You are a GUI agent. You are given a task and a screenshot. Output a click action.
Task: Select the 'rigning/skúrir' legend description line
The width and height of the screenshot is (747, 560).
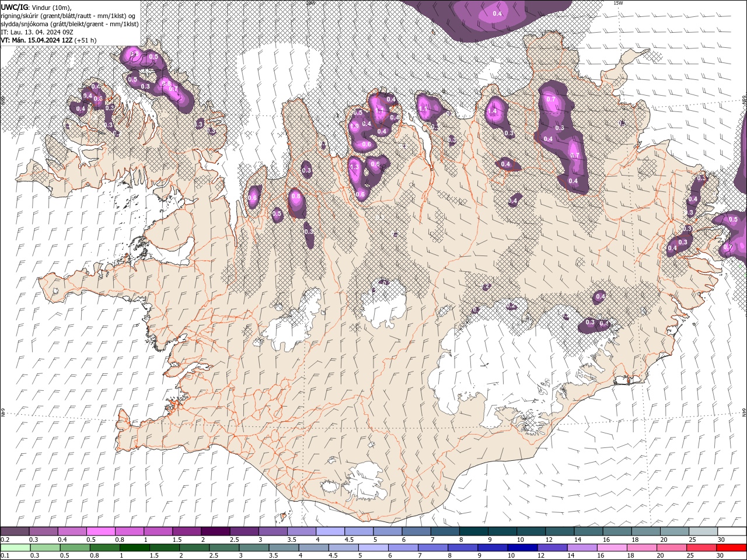tap(68, 16)
